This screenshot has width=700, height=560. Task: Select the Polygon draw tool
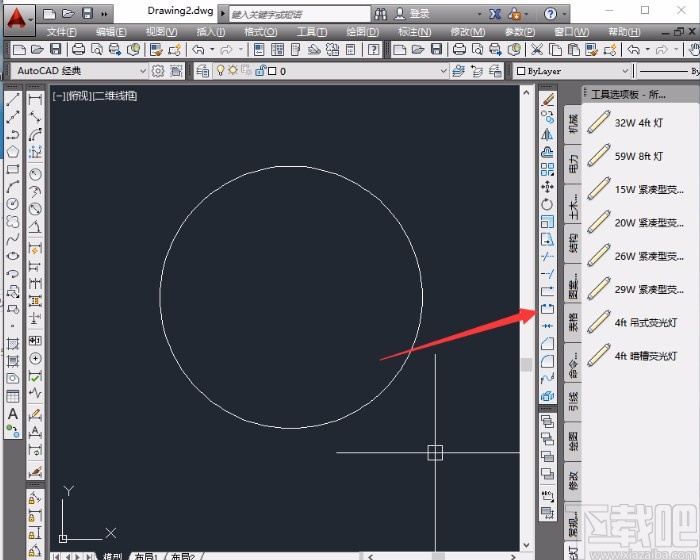click(13, 151)
